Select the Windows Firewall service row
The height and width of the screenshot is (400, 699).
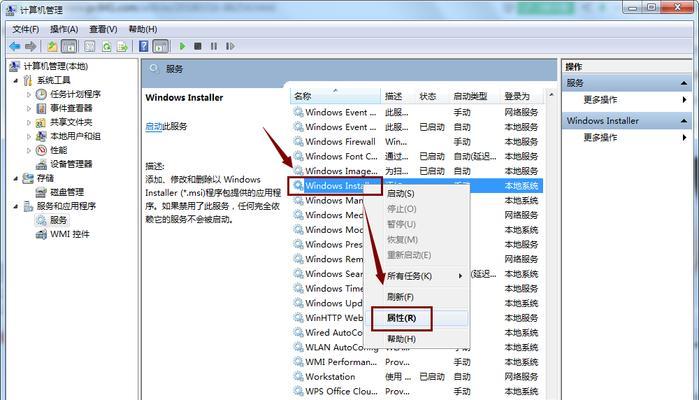pos(417,142)
